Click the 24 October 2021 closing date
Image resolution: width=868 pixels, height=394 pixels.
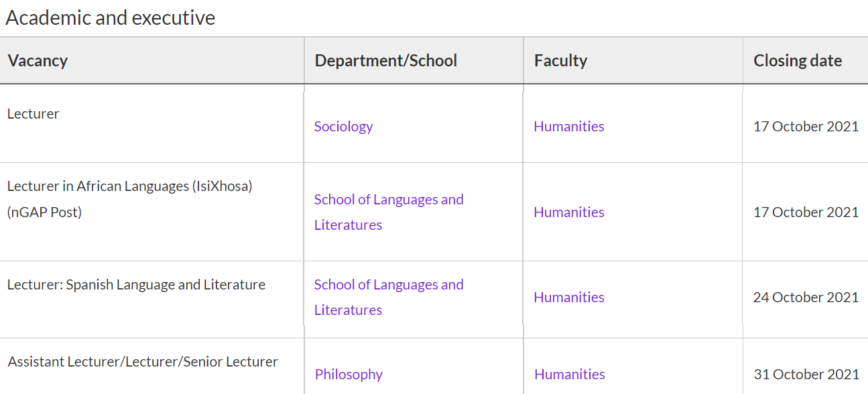806,297
